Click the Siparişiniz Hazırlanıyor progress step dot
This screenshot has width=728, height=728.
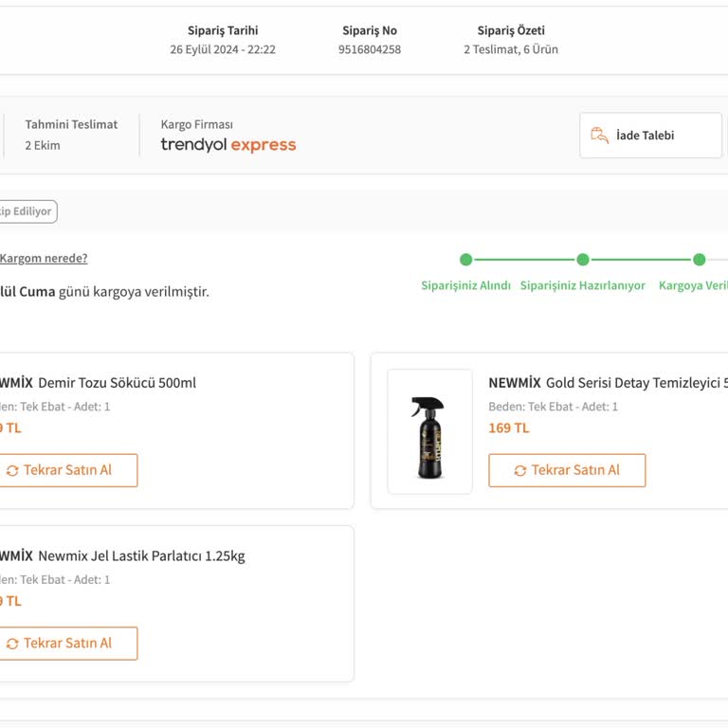click(583, 260)
